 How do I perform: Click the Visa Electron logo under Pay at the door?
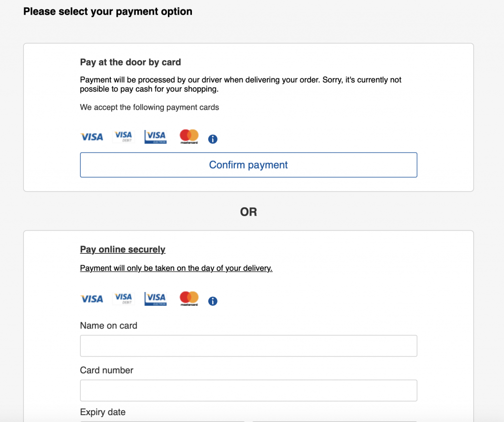156,137
